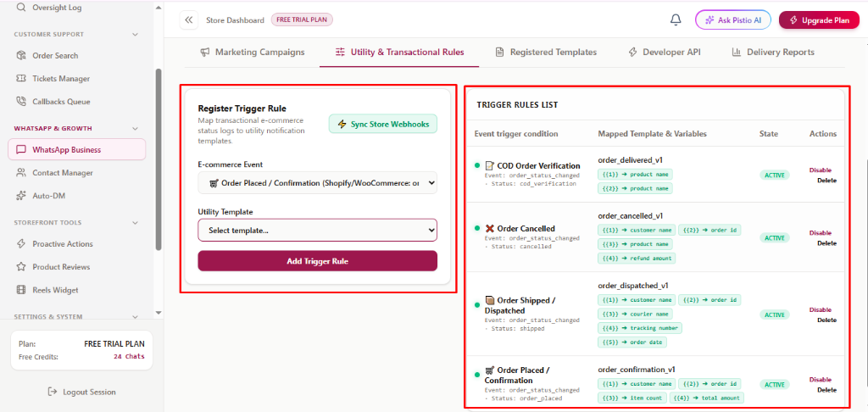Click the Order Shipped package icon
868x412 pixels.
(x=490, y=300)
